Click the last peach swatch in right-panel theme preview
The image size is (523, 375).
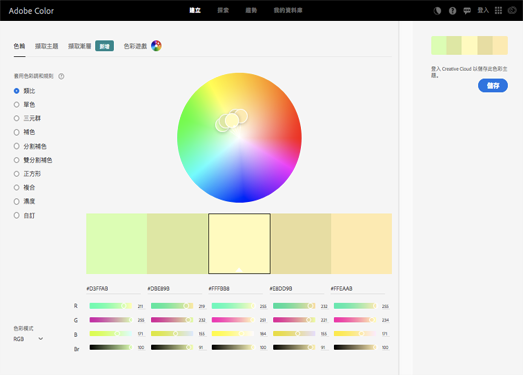coord(500,45)
